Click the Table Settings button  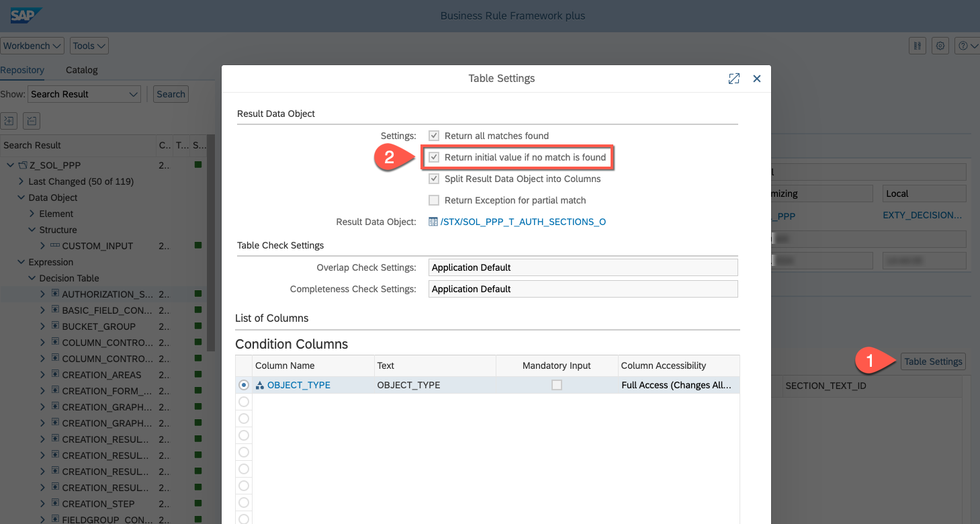click(x=933, y=361)
